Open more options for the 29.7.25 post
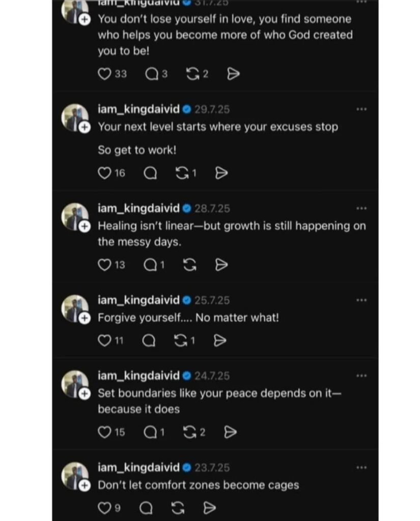Image resolution: width=420 pixels, height=521 pixels. (361, 109)
